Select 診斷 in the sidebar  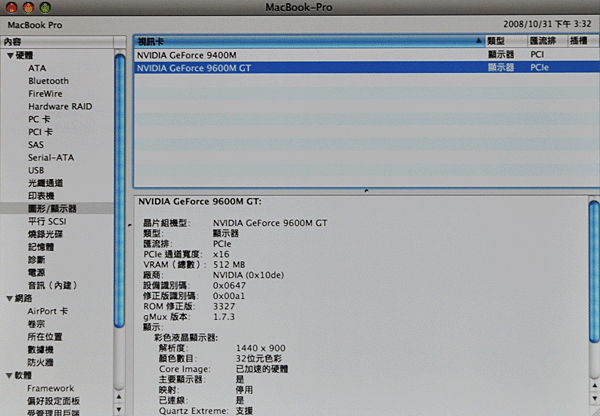[x=37, y=260]
